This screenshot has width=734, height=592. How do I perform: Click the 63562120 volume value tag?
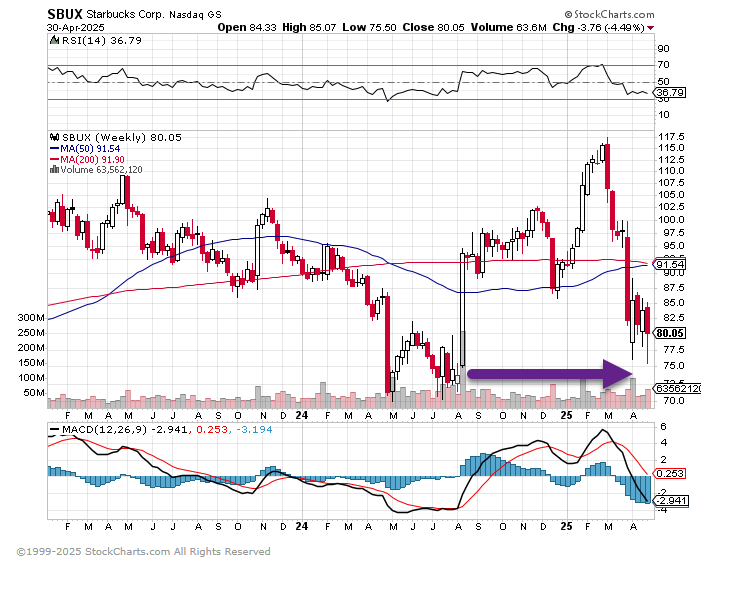[x=678, y=388]
